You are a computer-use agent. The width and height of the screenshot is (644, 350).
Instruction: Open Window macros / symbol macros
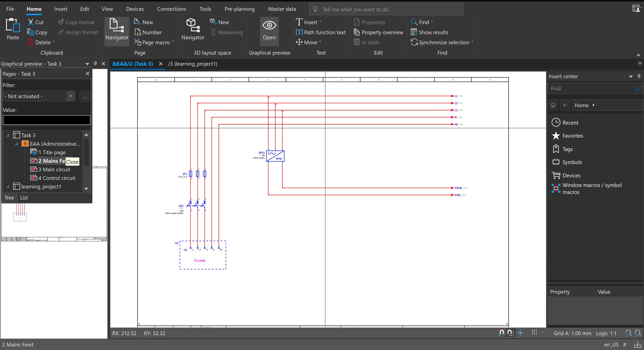[587, 188]
